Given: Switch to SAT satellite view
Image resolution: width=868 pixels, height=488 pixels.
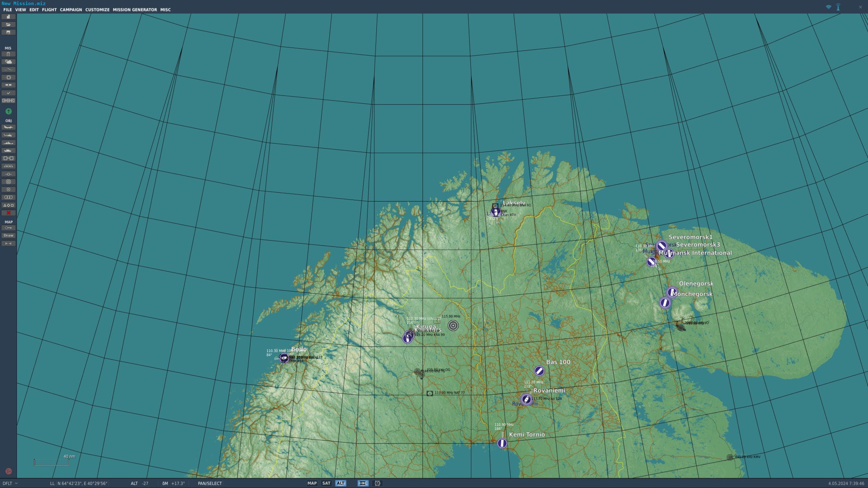Looking at the screenshot, I should pyautogui.click(x=326, y=483).
